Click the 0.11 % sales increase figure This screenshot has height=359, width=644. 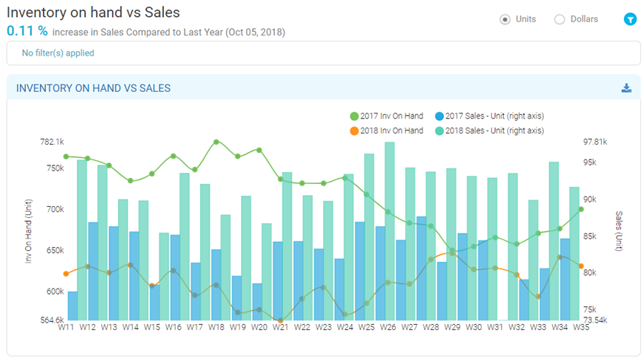click(x=27, y=31)
